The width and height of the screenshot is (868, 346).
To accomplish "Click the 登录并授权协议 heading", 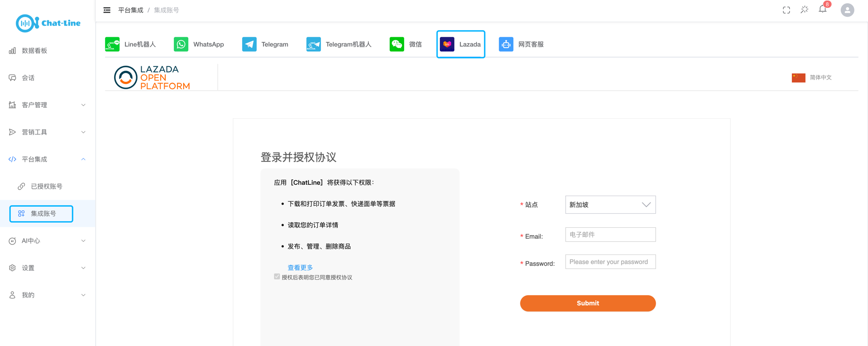I will (x=298, y=157).
